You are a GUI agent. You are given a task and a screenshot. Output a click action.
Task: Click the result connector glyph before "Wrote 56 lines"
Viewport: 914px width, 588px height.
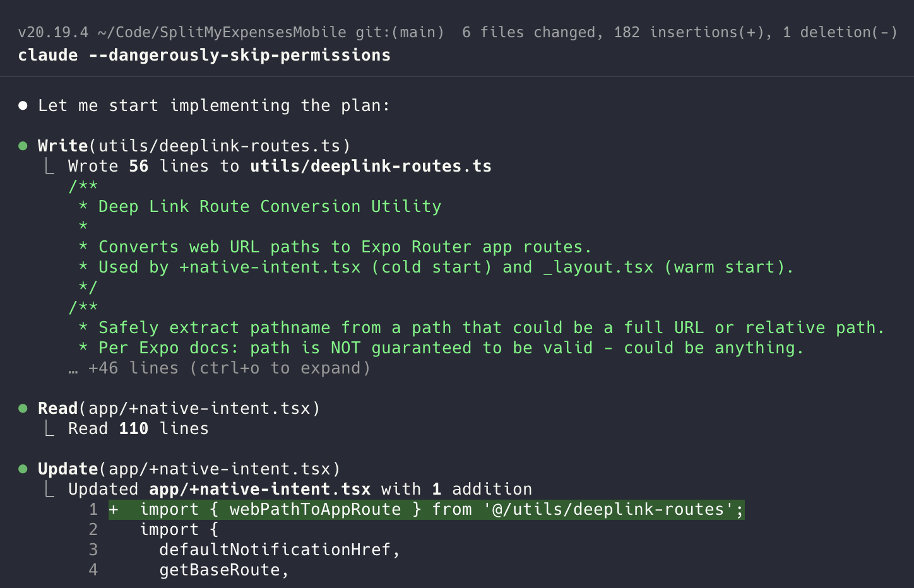tap(50, 167)
